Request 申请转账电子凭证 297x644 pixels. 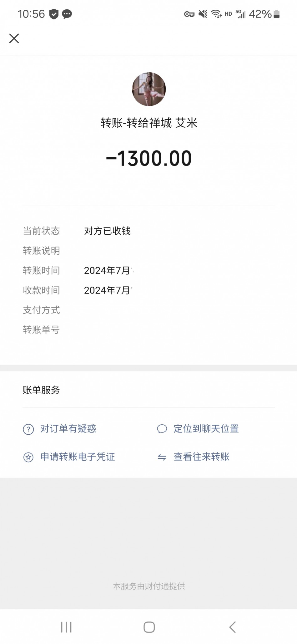tap(78, 457)
